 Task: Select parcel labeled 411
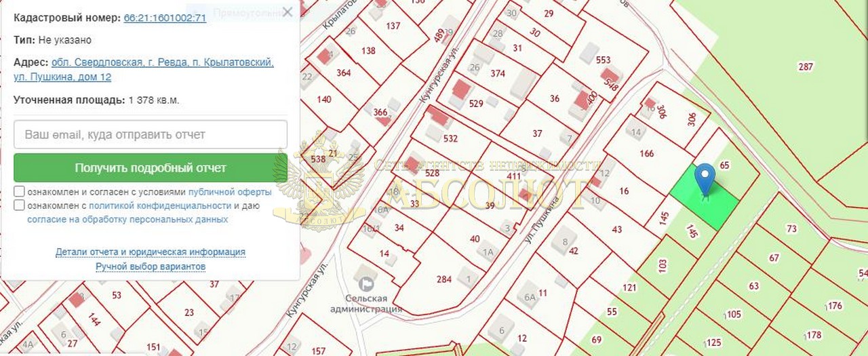pos(514,177)
